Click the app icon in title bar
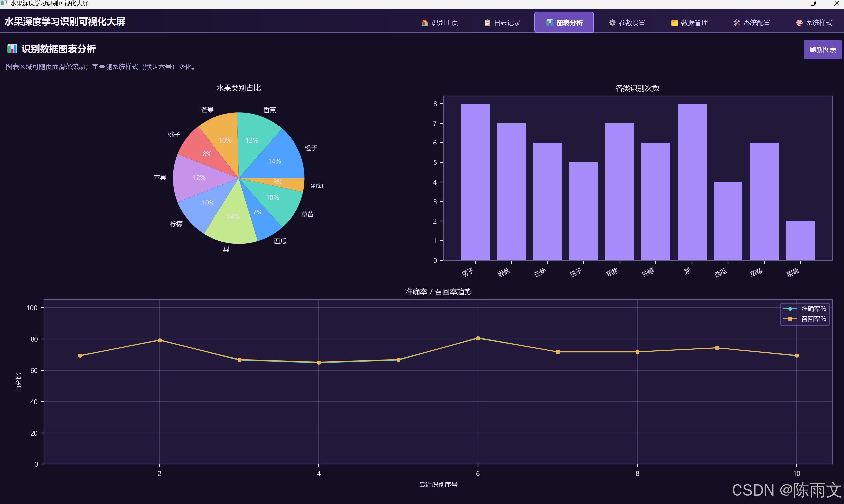Image resolution: width=844 pixels, height=504 pixels. [4, 3]
